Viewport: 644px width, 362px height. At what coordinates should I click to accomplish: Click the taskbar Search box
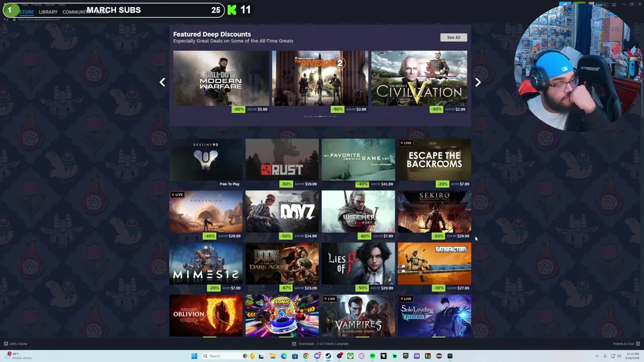pyautogui.click(x=228, y=356)
